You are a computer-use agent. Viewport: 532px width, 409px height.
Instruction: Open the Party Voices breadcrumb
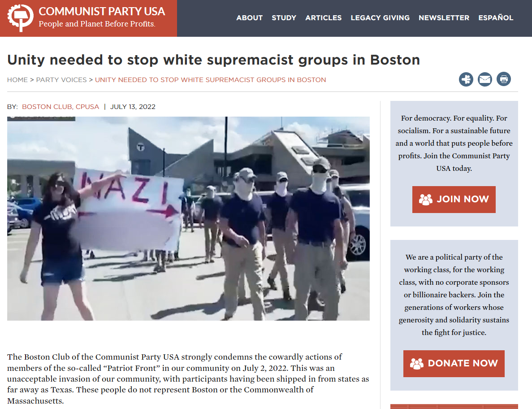click(61, 80)
